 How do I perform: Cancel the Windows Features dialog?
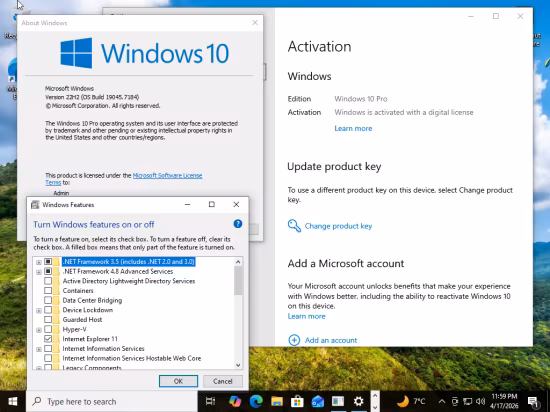223,381
